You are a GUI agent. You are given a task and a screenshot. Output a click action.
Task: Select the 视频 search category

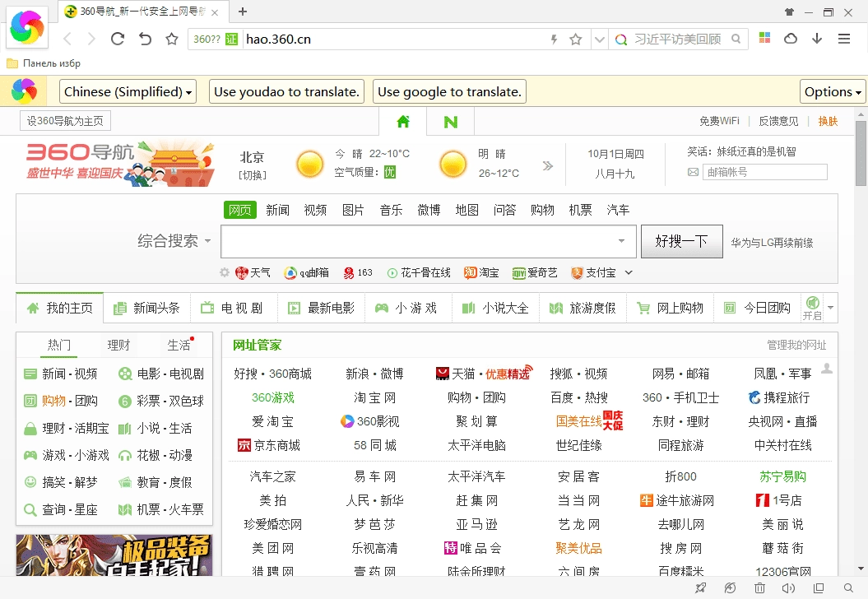[315, 210]
